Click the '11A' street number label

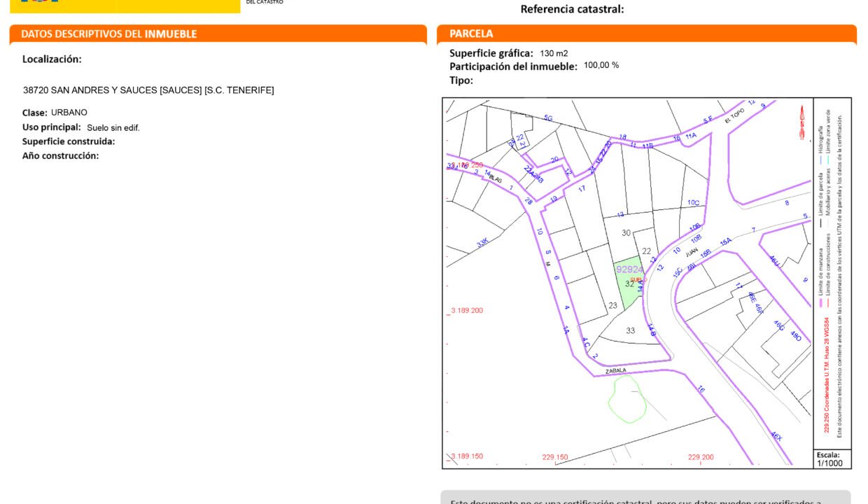pyautogui.click(x=691, y=136)
